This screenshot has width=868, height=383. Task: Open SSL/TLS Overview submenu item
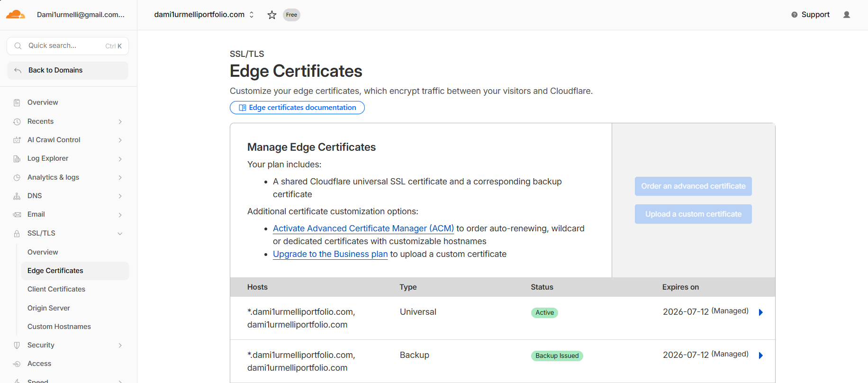(x=43, y=252)
